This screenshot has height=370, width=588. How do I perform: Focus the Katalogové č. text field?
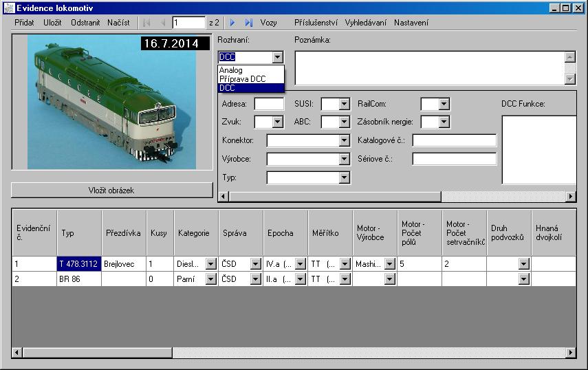pos(454,141)
